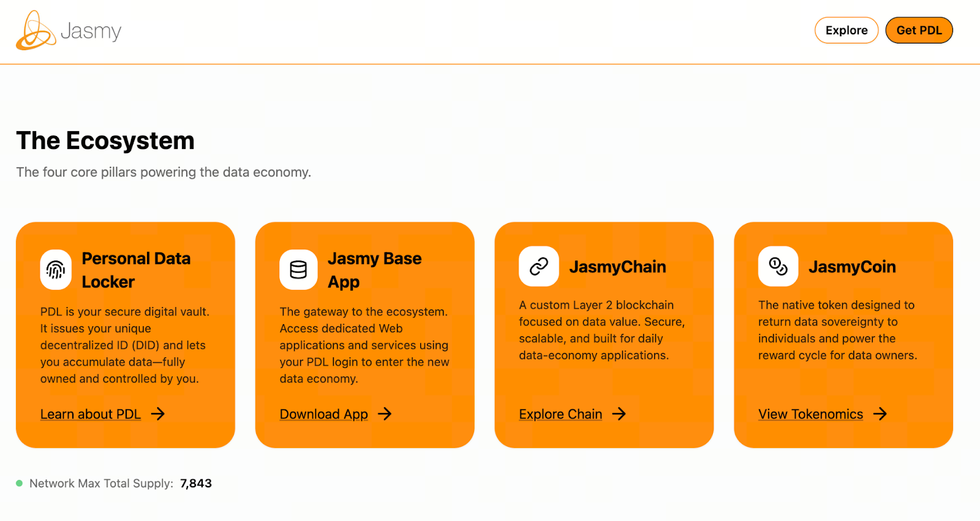
Task: Click the fingerprint icon on Personal Data Locker
Action: click(56, 270)
